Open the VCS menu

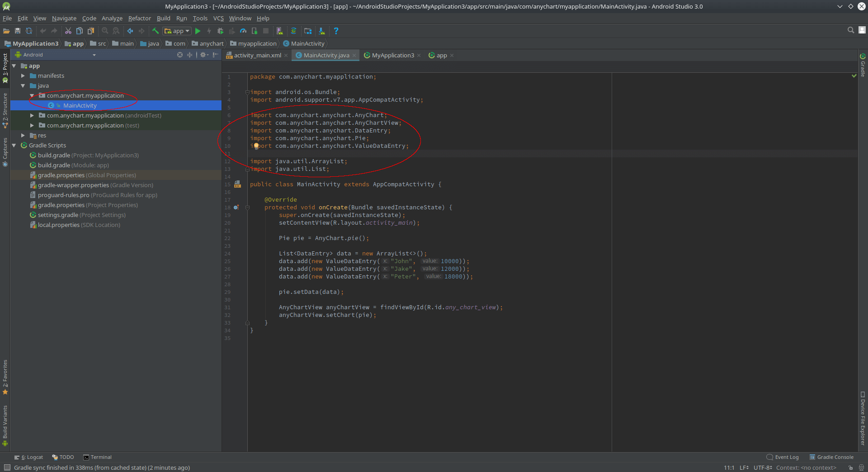click(218, 18)
